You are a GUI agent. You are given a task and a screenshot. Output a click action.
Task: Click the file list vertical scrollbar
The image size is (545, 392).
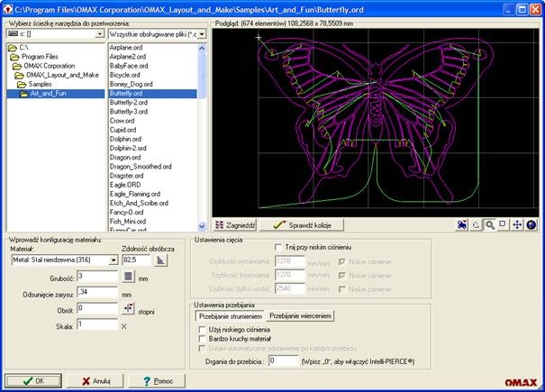(x=203, y=135)
